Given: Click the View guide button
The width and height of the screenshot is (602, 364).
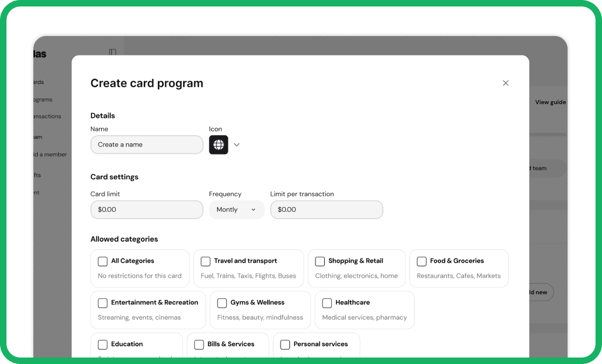Looking at the screenshot, I should pos(549,102).
